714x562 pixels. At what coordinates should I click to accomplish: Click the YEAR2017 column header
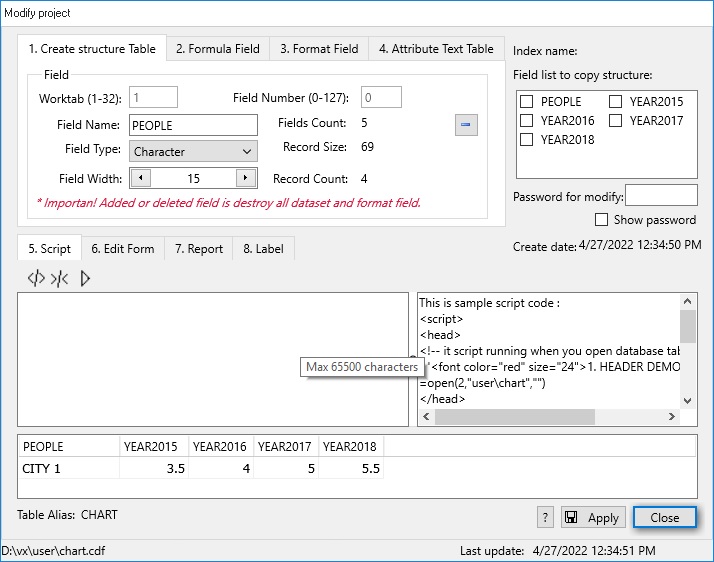pyautogui.click(x=286, y=446)
